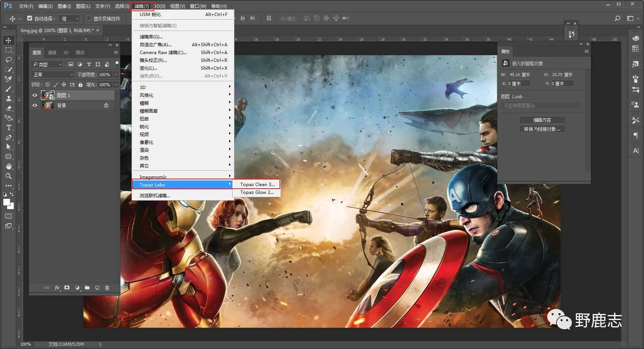Choose Topaz Glow 2 from submenu
This screenshot has width=644, height=349.
[x=256, y=192]
